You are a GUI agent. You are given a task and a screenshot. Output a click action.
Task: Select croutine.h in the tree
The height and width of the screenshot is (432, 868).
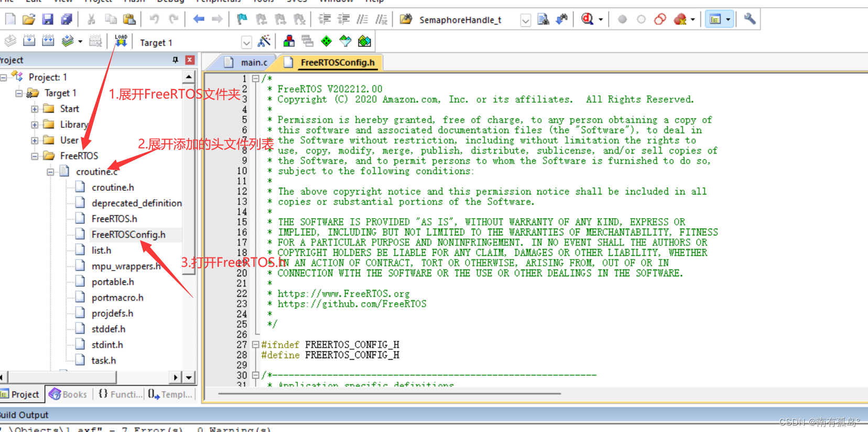(113, 187)
